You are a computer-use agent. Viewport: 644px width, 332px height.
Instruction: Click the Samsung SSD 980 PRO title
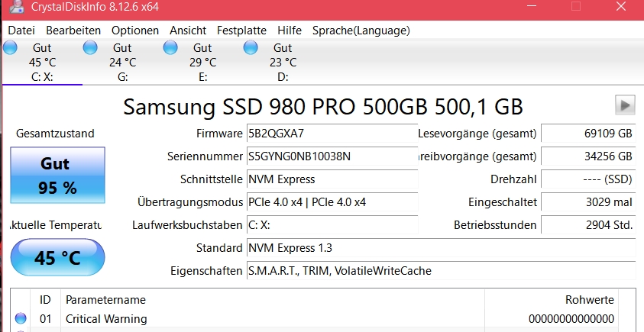click(x=323, y=106)
